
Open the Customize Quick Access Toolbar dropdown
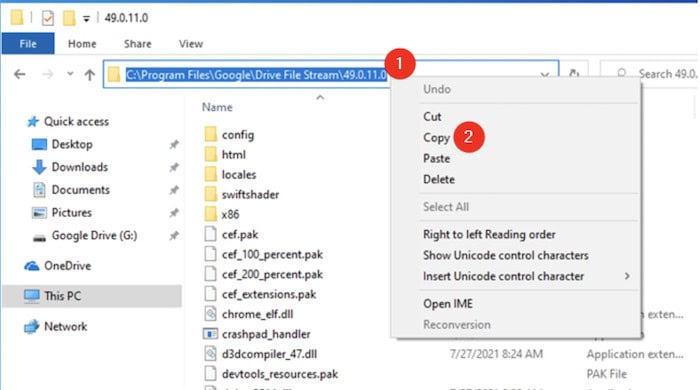[86, 19]
